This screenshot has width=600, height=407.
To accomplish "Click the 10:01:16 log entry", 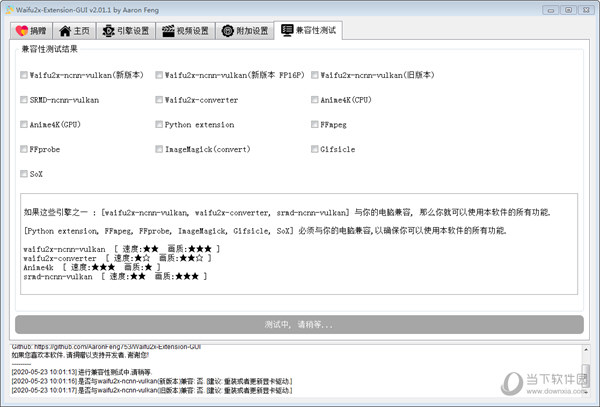I will coord(152,381).
